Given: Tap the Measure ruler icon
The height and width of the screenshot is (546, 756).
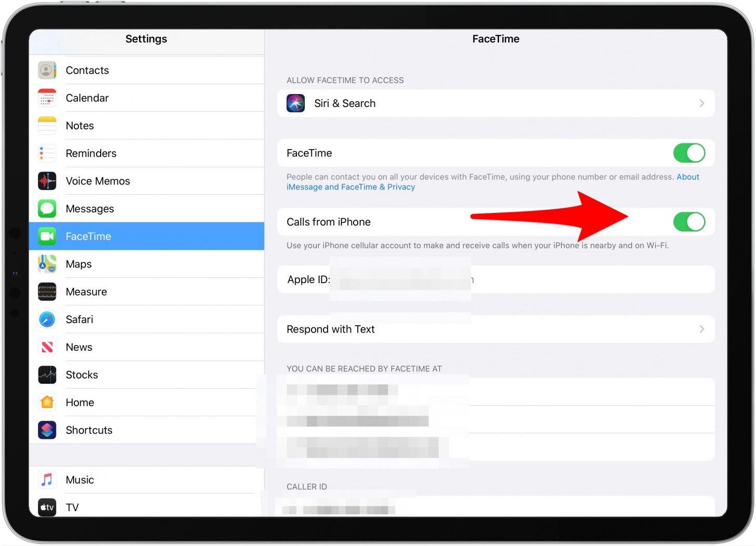Looking at the screenshot, I should click(x=47, y=291).
